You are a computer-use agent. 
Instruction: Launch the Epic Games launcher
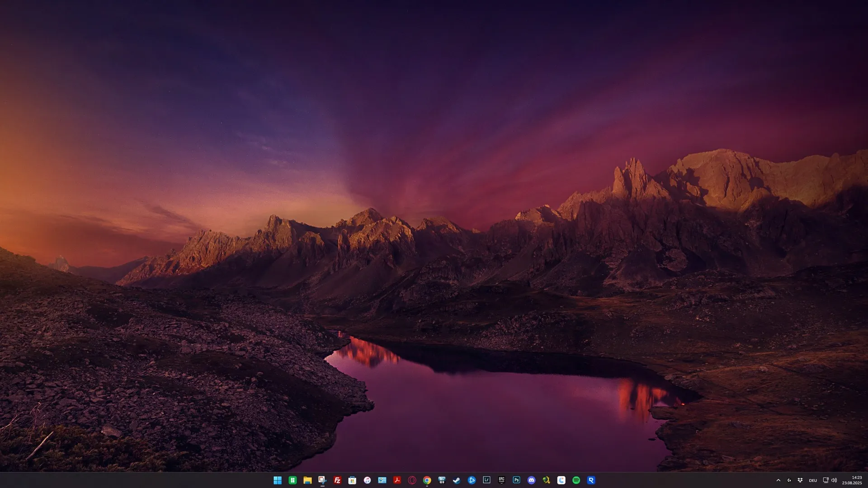pyautogui.click(x=501, y=480)
